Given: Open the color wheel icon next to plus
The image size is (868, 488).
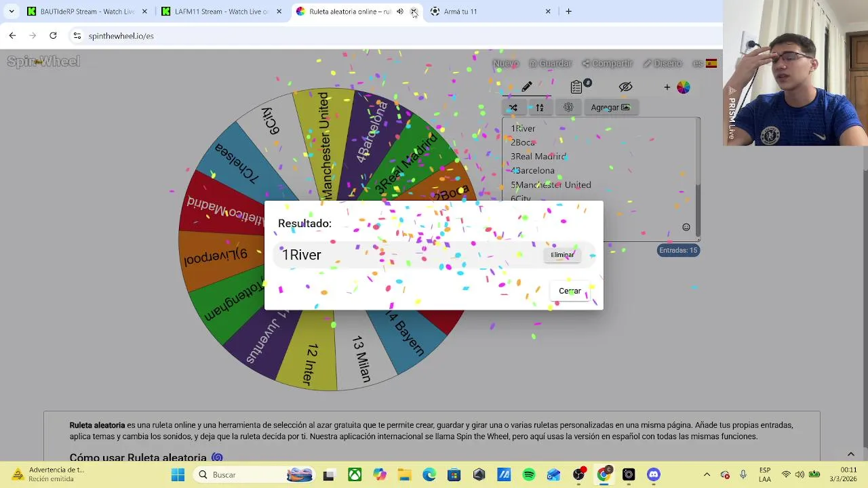Looking at the screenshot, I should [683, 87].
